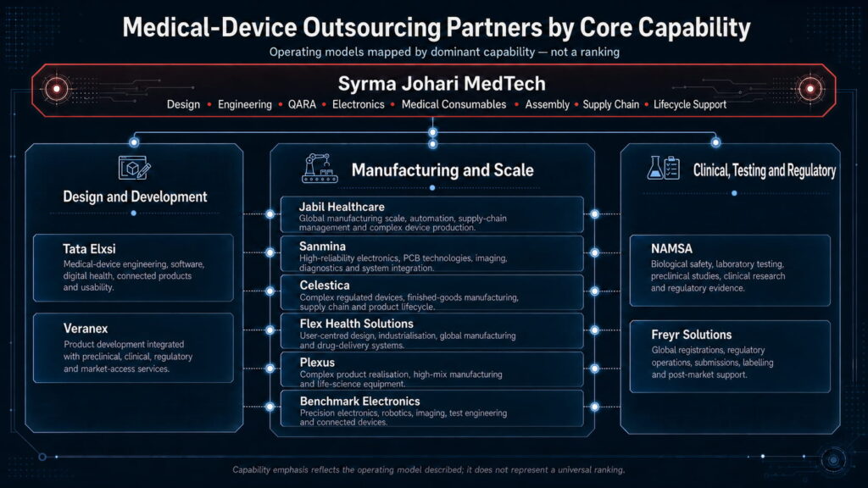The width and height of the screenshot is (868, 488).
Task: Click the Benchmark Electronics row
Action: coord(431,408)
